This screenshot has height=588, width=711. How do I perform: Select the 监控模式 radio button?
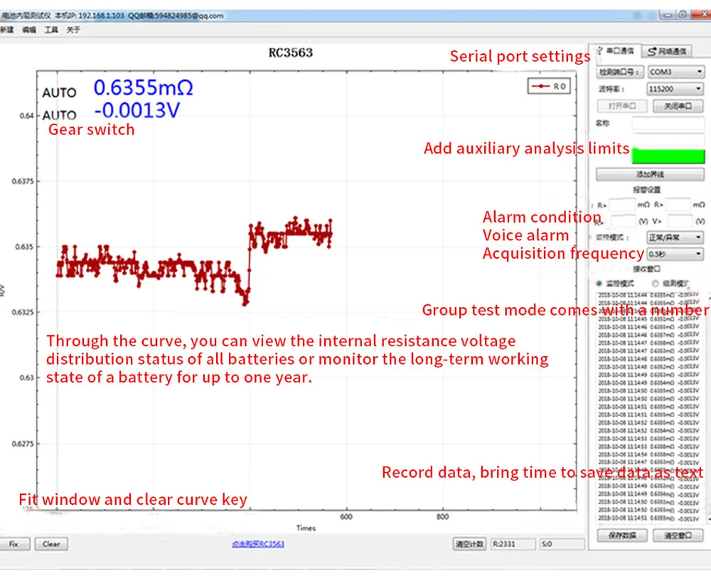click(599, 284)
